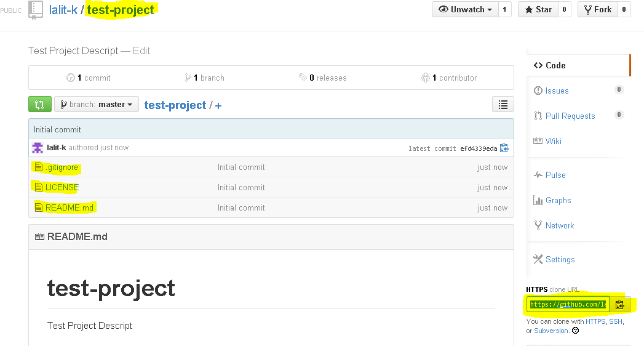Open the Issues tab in sidebar
This screenshot has width=644, height=346.
point(557,91)
